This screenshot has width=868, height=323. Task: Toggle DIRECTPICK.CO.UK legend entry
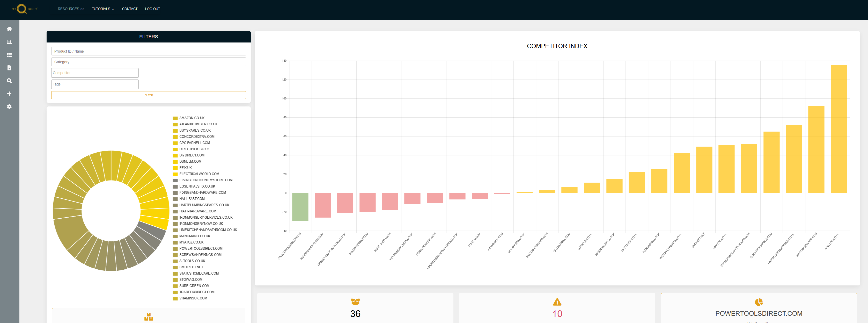coord(192,149)
